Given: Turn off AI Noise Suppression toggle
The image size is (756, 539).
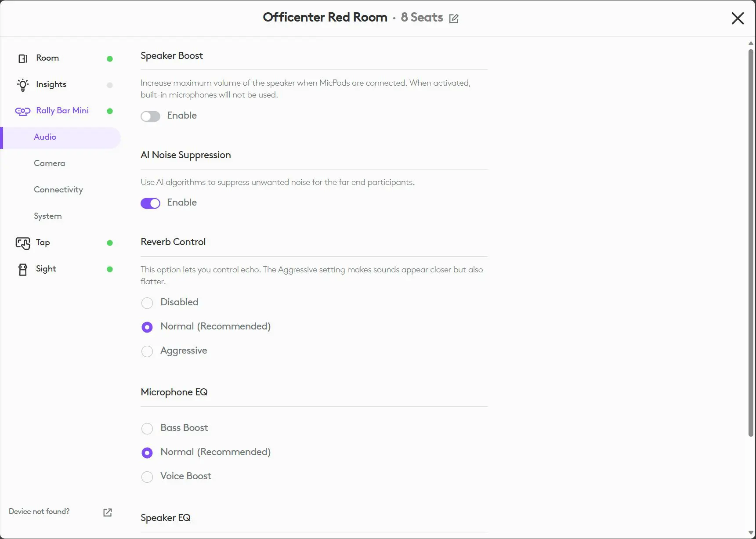Looking at the screenshot, I should (150, 203).
